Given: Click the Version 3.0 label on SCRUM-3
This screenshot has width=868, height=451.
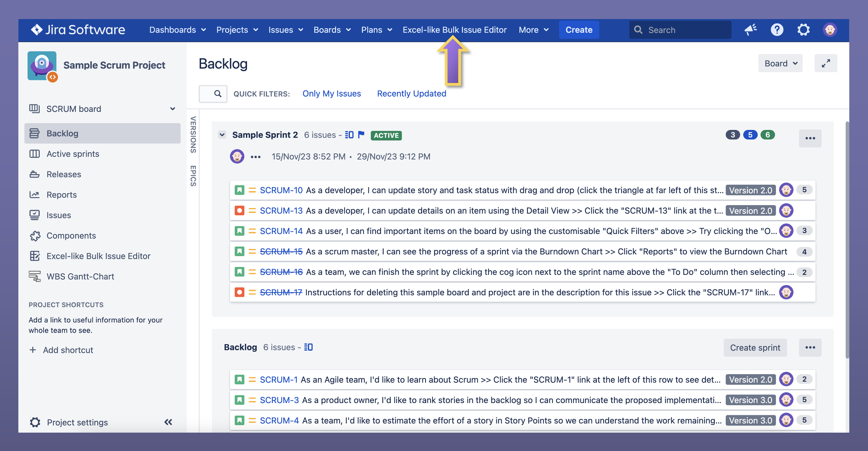Looking at the screenshot, I should click(750, 400).
